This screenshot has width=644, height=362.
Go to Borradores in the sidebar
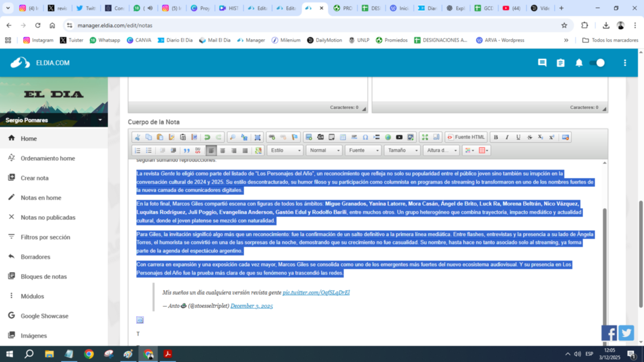pos(35,257)
